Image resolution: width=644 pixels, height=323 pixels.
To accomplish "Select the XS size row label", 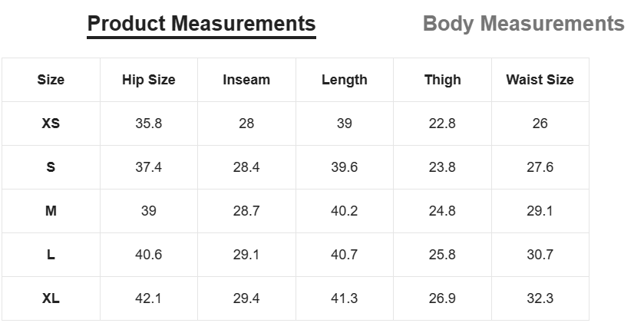I will coord(51,123).
